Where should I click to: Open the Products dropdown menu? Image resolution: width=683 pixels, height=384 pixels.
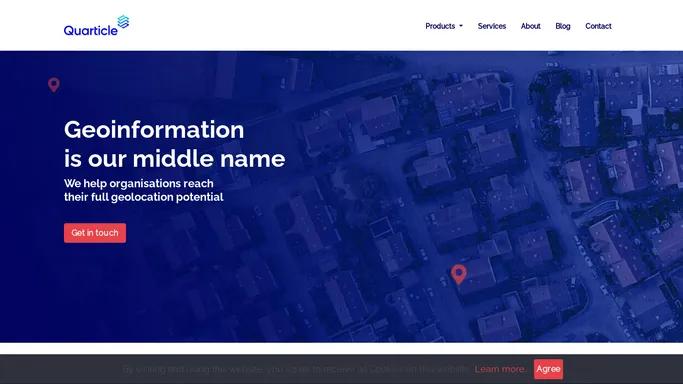tap(444, 26)
